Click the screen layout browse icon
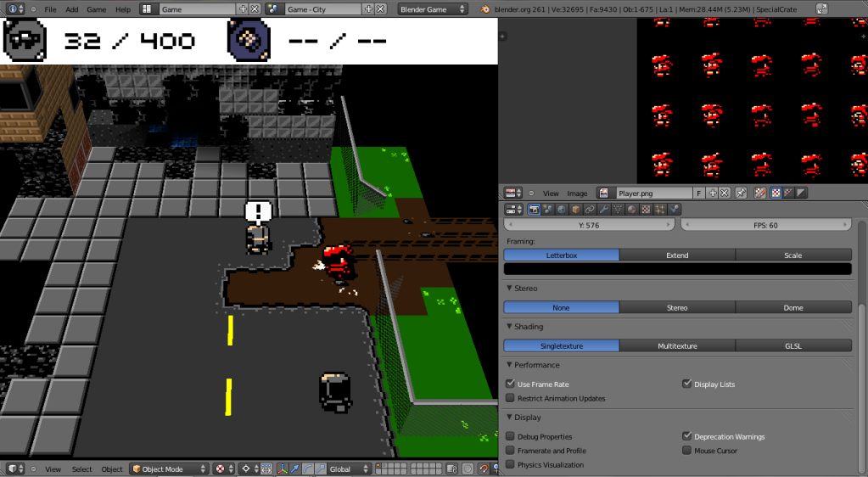Viewport: 868px width, 477px height. click(148, 8)
